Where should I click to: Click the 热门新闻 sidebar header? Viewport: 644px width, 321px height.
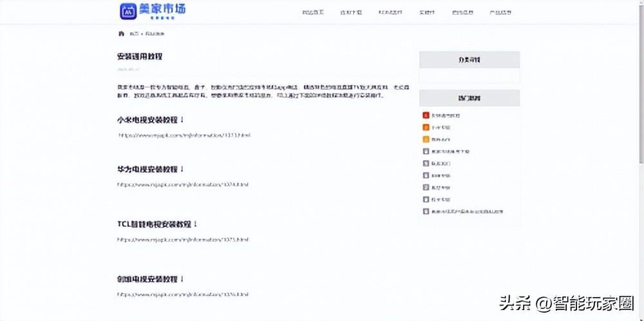tap(469, 98)
